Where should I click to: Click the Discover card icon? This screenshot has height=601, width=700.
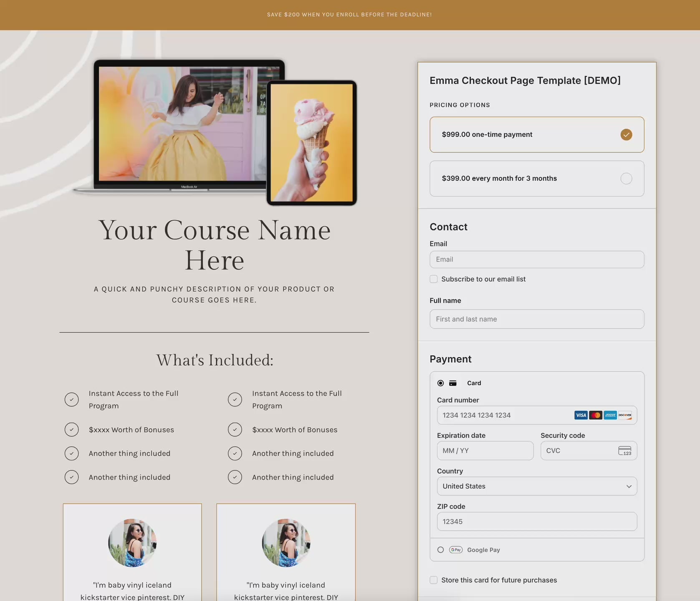coord(625,415)
